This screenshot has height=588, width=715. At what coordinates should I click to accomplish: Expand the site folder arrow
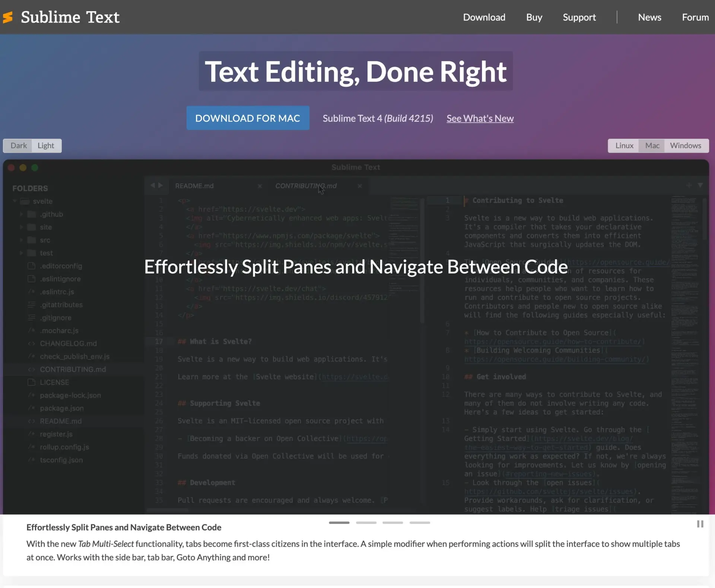(x=22, y=227)
